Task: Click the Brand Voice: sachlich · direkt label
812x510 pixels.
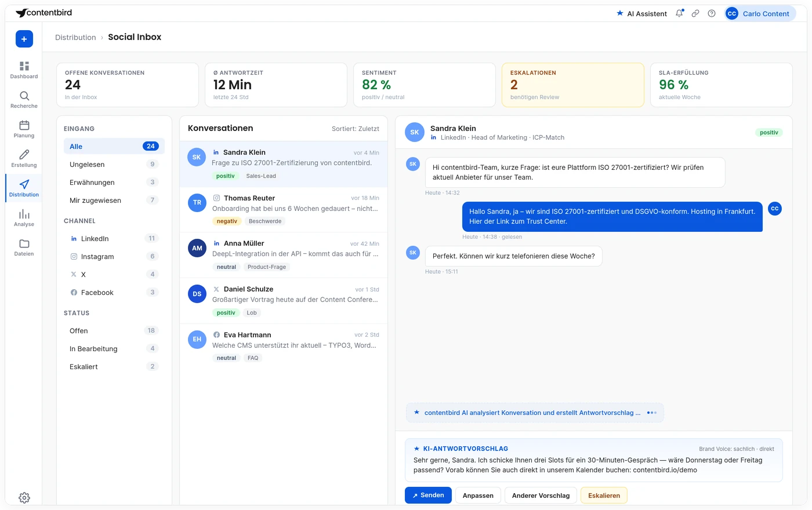Action: [x=737, y=449]
